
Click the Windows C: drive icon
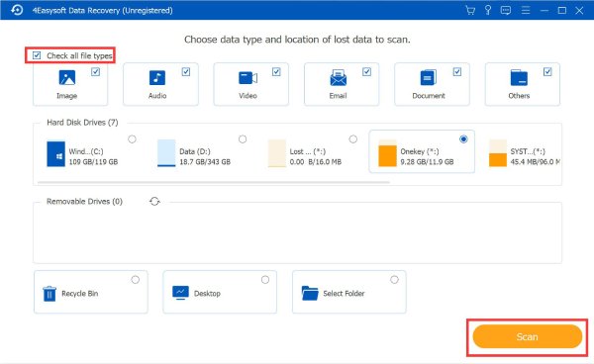coord(56,154)
